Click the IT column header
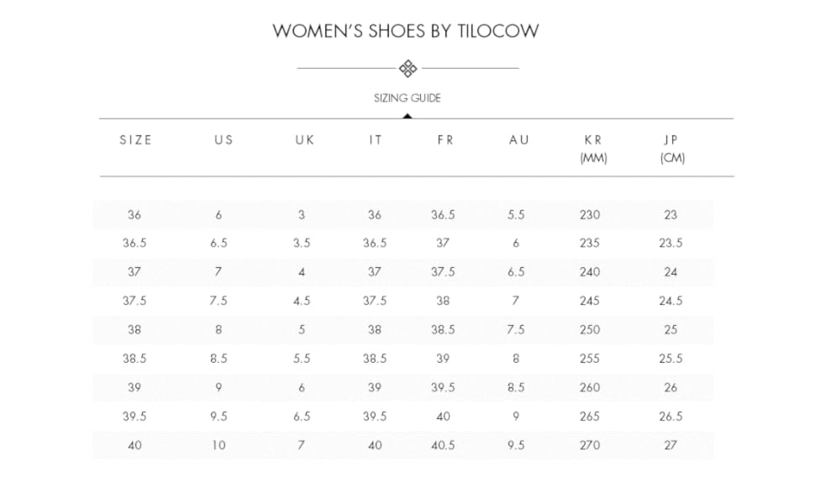The width and height of the screenshot is (815, 504). click(376, 140)
